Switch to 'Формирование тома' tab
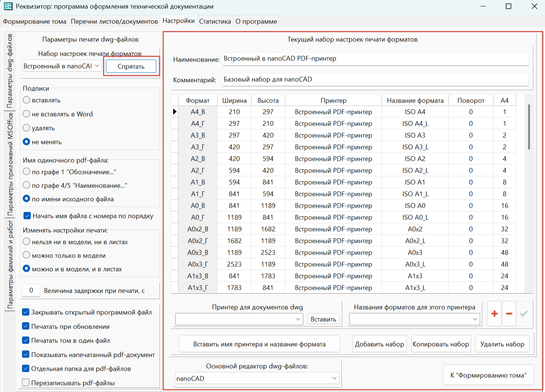 34,21
